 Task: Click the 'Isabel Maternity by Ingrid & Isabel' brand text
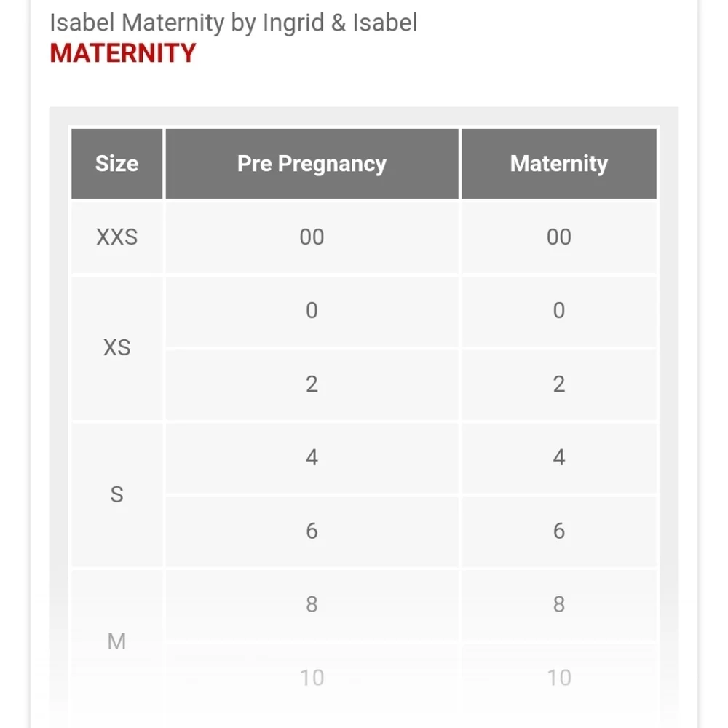233,23
